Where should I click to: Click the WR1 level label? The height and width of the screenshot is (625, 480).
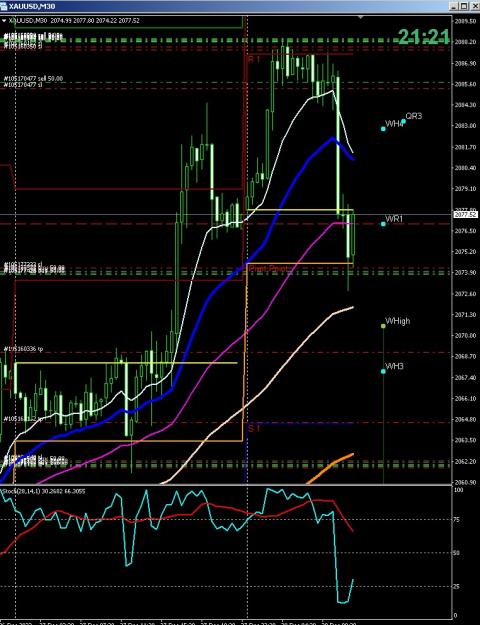[394, 219]
